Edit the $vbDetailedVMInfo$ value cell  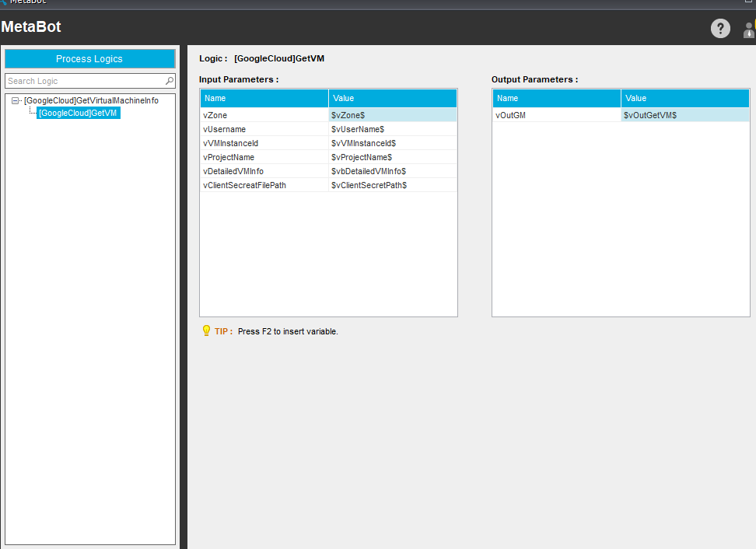point(393,171)
